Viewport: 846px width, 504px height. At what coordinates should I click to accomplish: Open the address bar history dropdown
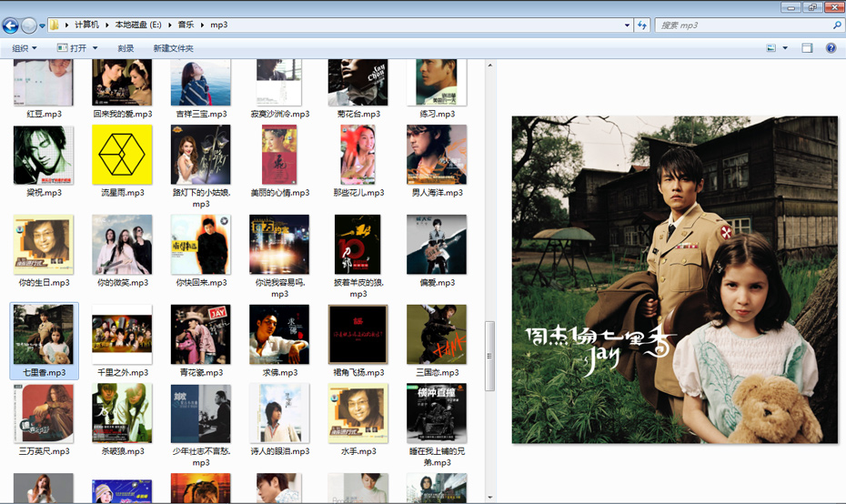click(627, 25)
